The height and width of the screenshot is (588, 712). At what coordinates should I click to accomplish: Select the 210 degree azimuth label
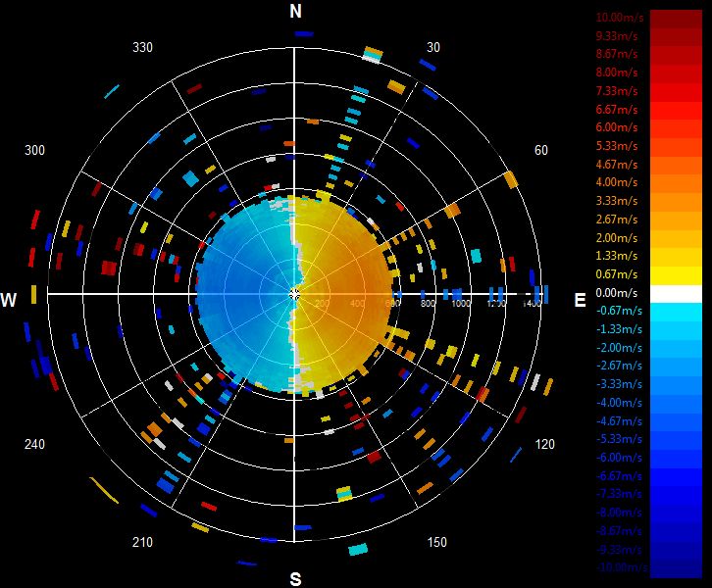[142, 542]
